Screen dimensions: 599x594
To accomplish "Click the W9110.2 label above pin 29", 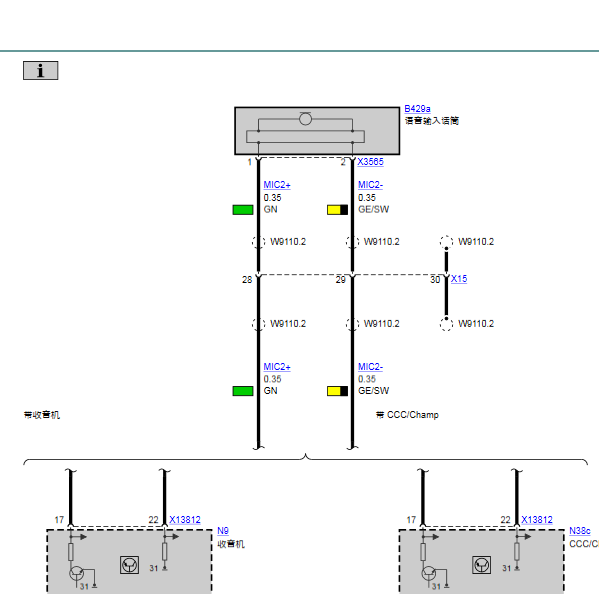I will click(382, 242).
